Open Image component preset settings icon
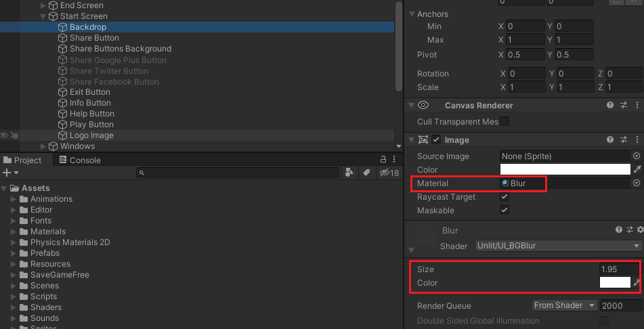 pyautogui.click(x=624, y=139)
